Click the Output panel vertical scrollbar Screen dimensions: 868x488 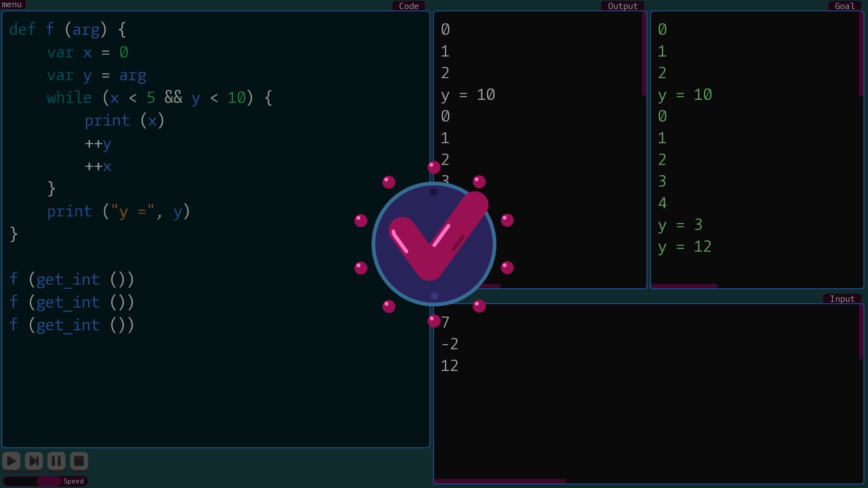tap(644, 54)
